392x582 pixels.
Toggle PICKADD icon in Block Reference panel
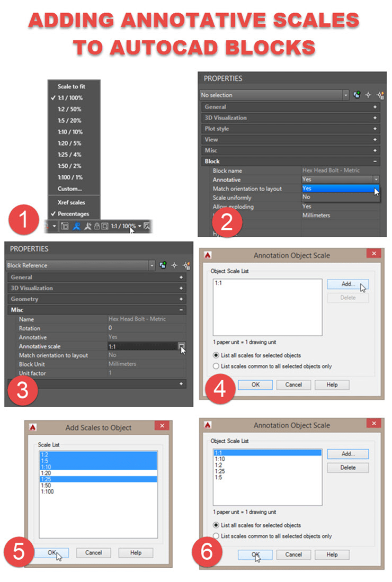pyautogui.click(x=163, y=265)
